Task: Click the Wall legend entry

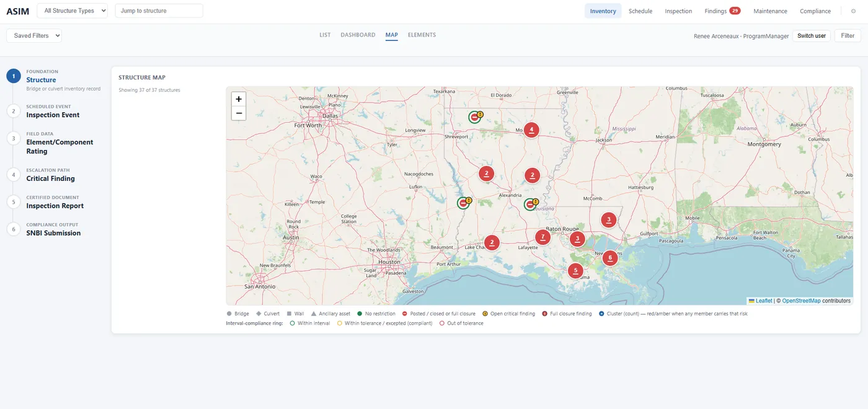Action: coord(296,314)
